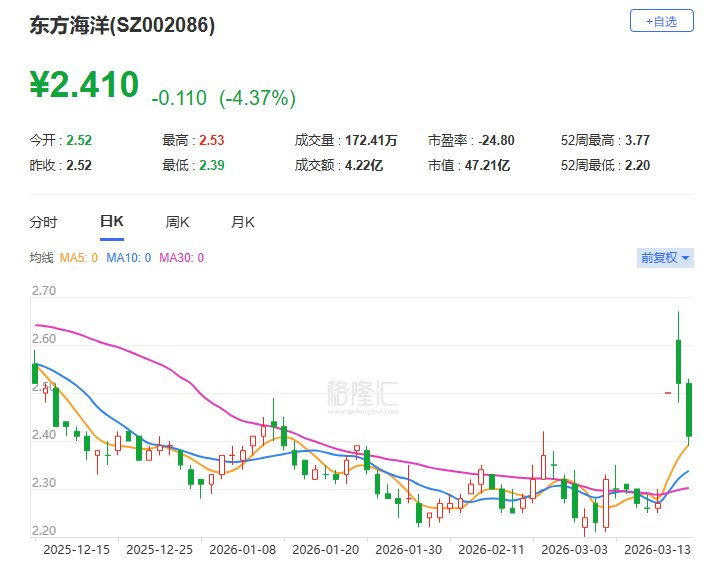Open the 月K monthly chart tab
Screen dimensions: 720x561
pos(243,222)
